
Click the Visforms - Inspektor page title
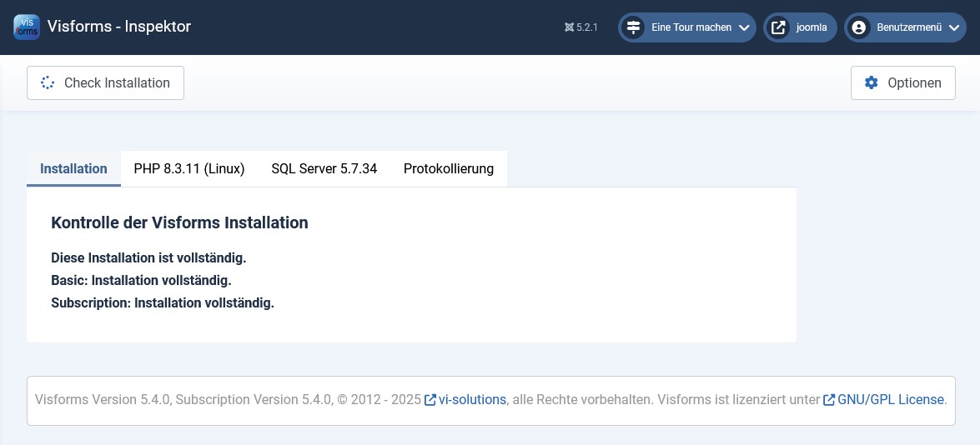click(119, 27)
